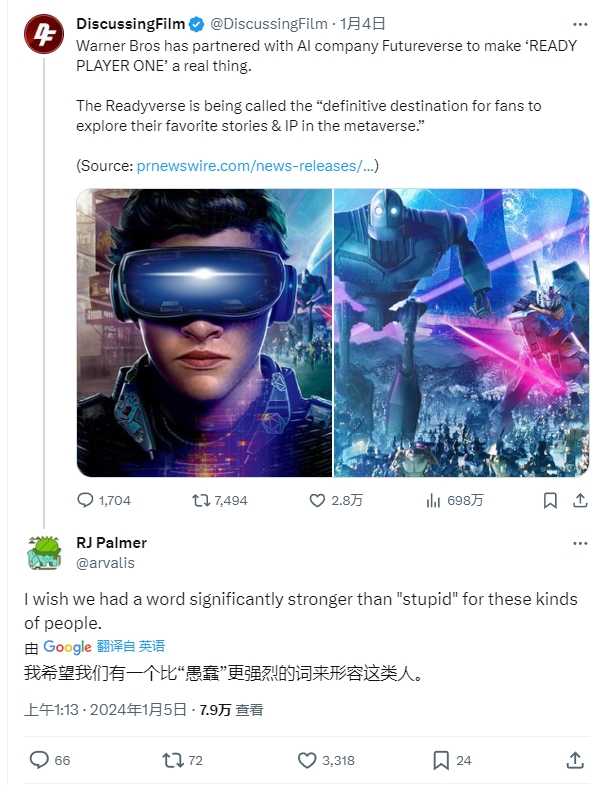Like RJ Palmer's tweet with 3,318 likes
Image resolution: width=606 pixels, height=785 pixels.
click(326, 760)
